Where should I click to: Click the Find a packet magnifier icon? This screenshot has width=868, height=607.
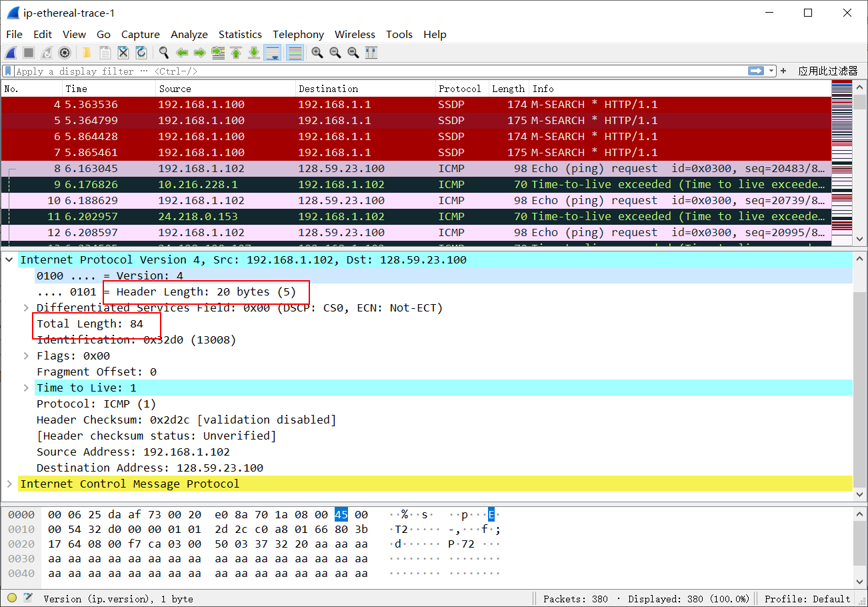pyautogui.click(x=163, y=53)
